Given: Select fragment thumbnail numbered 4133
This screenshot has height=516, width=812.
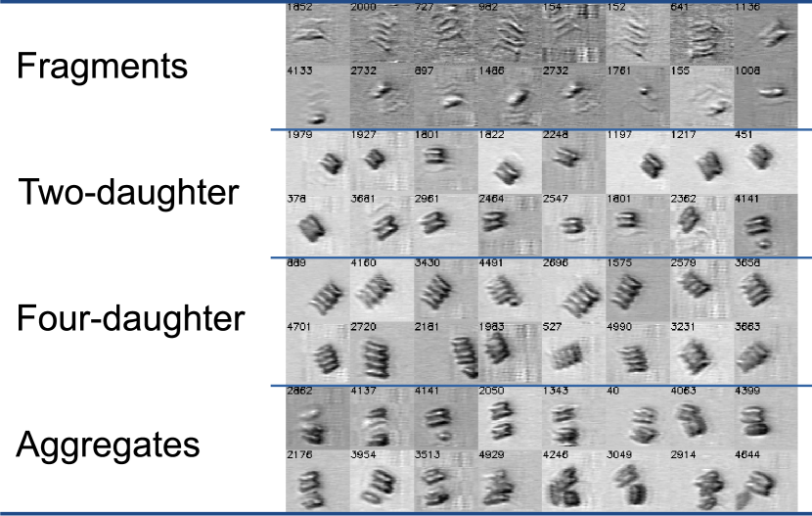Looking at the screenshot, I should click(318, 96).
